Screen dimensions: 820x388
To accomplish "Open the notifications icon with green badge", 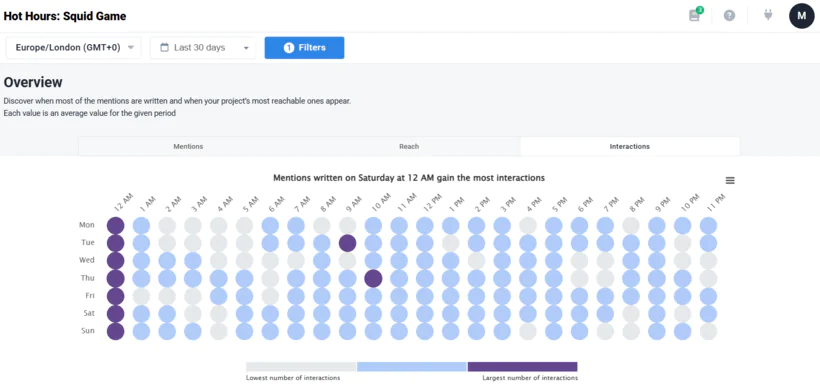I will [695, 15].
